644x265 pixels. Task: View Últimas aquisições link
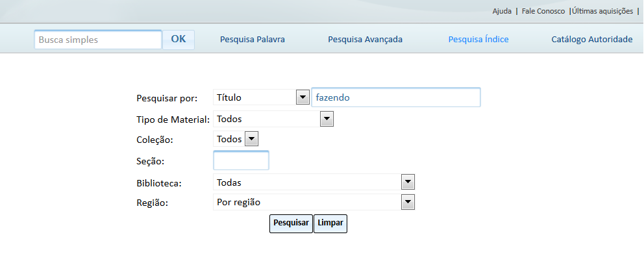coord(602,11)
